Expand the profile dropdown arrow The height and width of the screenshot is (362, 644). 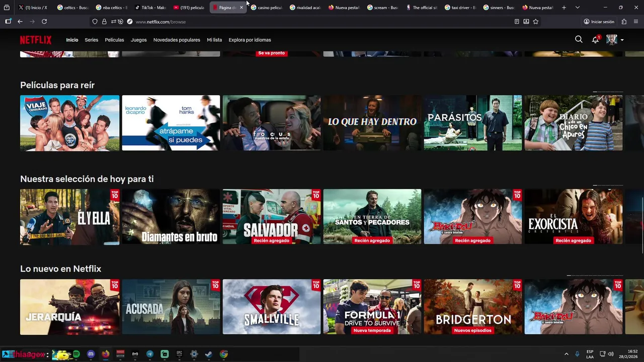622,40
